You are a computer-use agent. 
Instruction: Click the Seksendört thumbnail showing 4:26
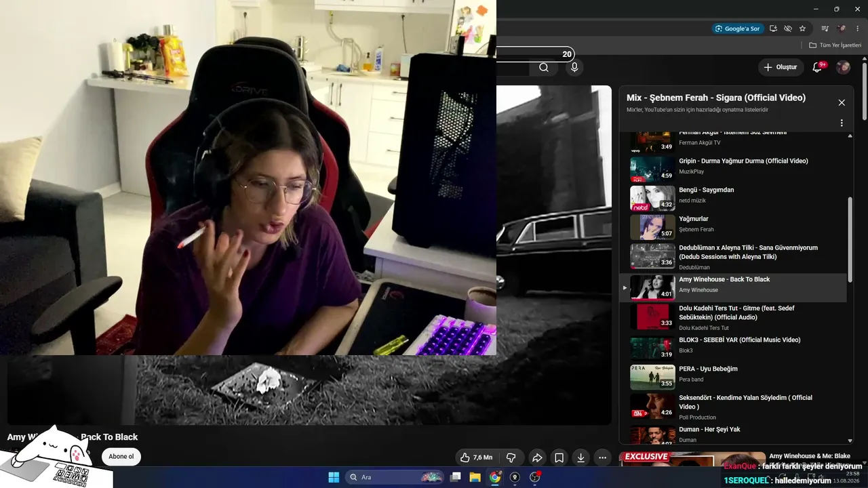coord(652,405)
